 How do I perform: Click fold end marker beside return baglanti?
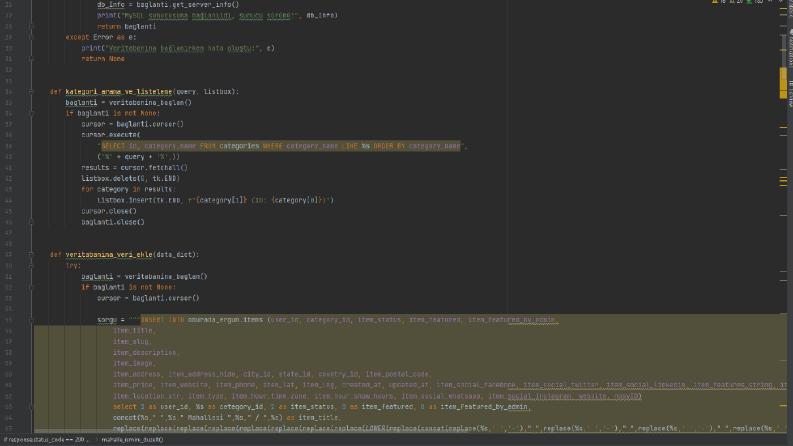[x=31, y=26]
